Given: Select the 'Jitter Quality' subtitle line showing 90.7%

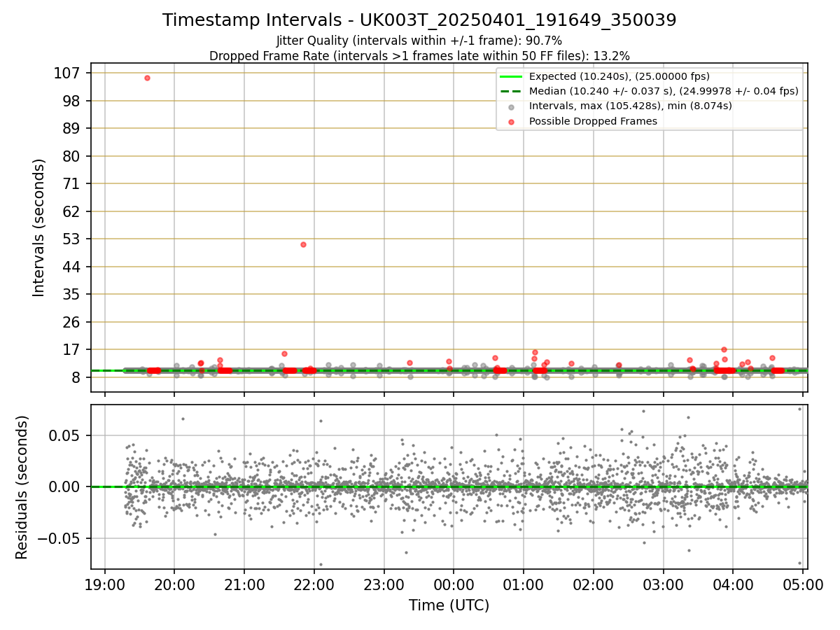Looking at the screenshot, I should pos(419,41).
